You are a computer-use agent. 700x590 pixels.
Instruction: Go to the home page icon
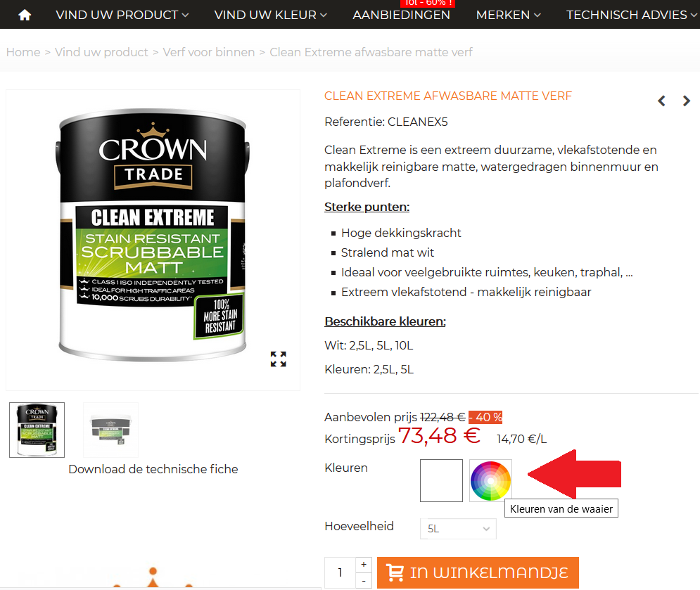[x=25, y=15]
